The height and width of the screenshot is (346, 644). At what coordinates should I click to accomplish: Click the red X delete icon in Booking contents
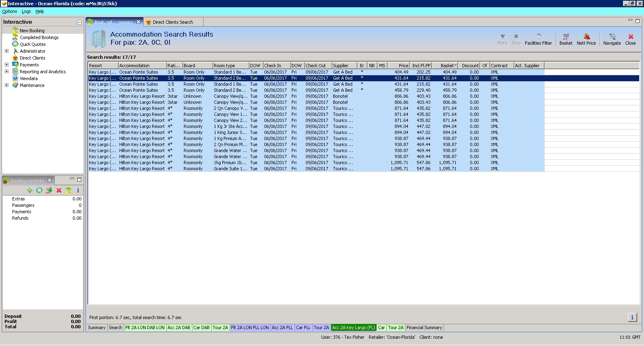click(x=59, y=190)
